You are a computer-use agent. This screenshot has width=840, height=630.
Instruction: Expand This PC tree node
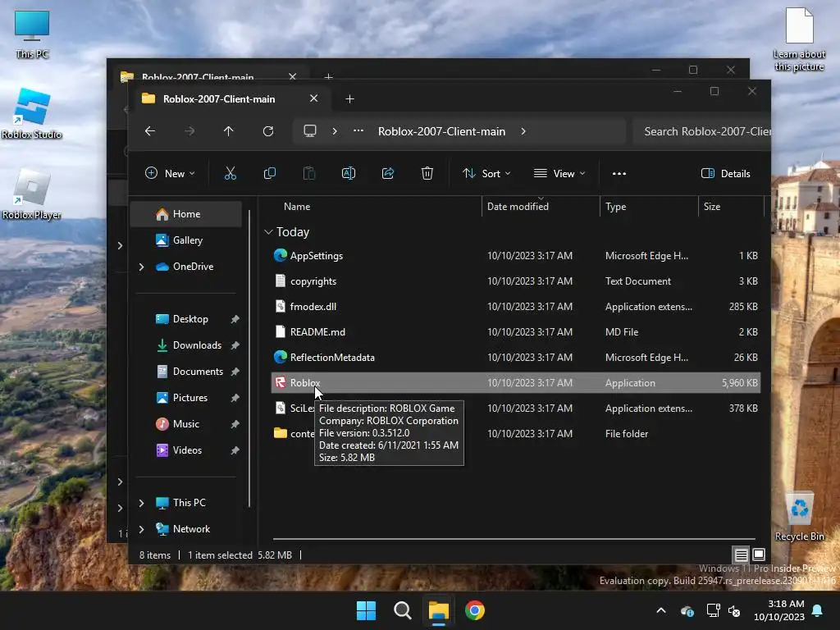click(141, 503)
